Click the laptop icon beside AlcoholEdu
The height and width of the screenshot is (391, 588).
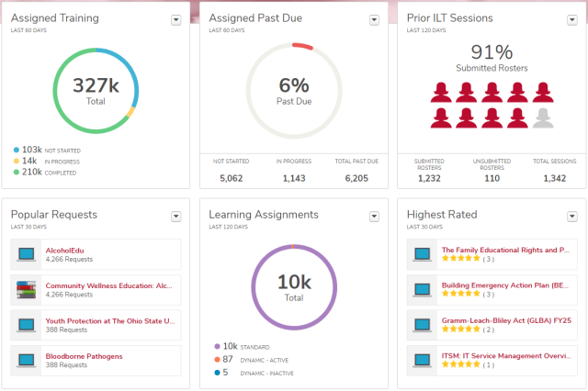27,254
